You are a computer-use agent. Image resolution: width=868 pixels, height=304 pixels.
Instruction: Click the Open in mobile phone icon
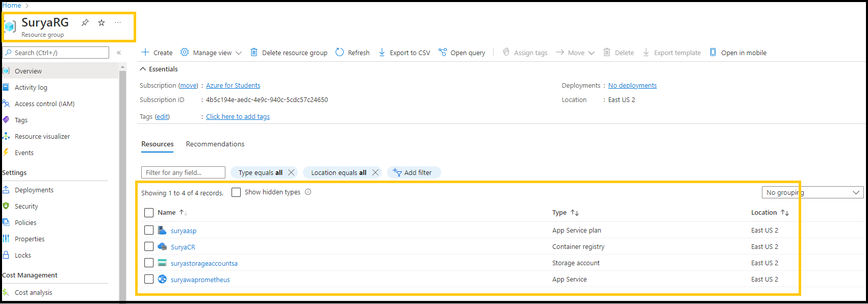(x=713, y=52)
